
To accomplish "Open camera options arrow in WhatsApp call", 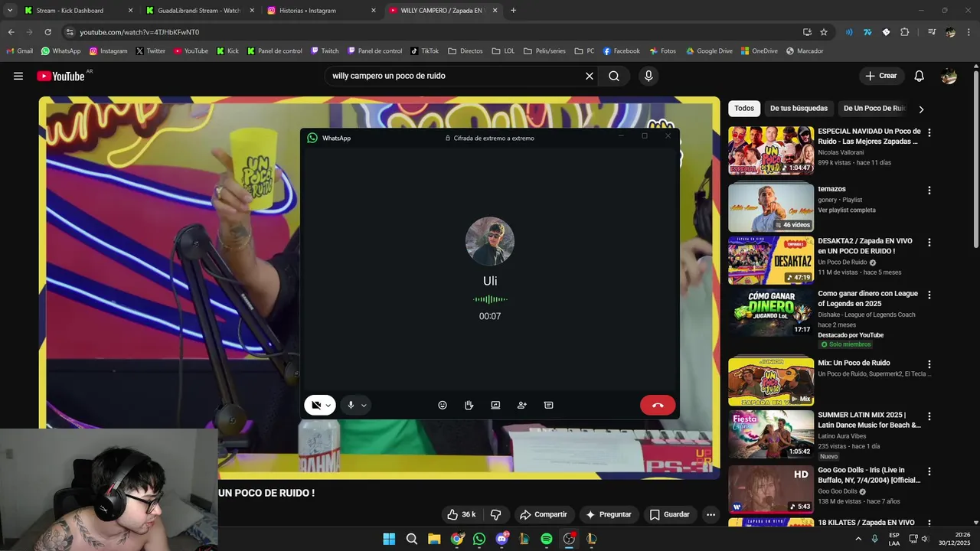I will (328, 406).
